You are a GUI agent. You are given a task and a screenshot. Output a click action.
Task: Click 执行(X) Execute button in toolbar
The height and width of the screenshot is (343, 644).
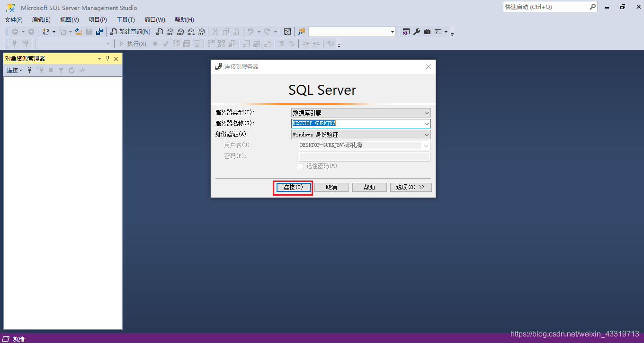pyautogui.click(x=132, y=44)
